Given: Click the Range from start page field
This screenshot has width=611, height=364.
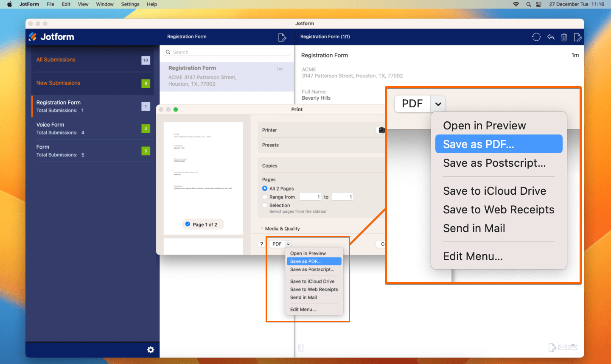Looking at the screenshot, I should (x=311, y=197).
